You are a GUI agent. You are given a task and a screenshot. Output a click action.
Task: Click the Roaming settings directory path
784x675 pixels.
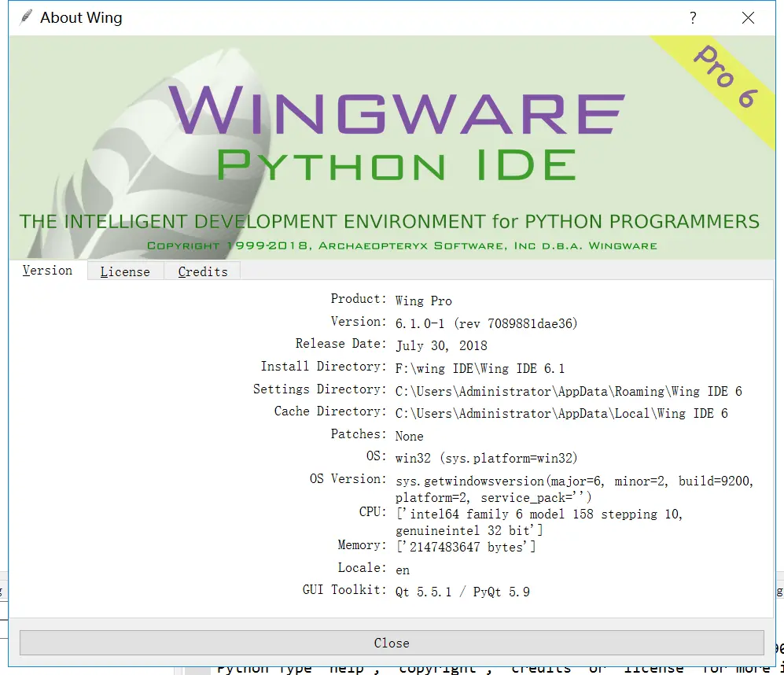569,391
